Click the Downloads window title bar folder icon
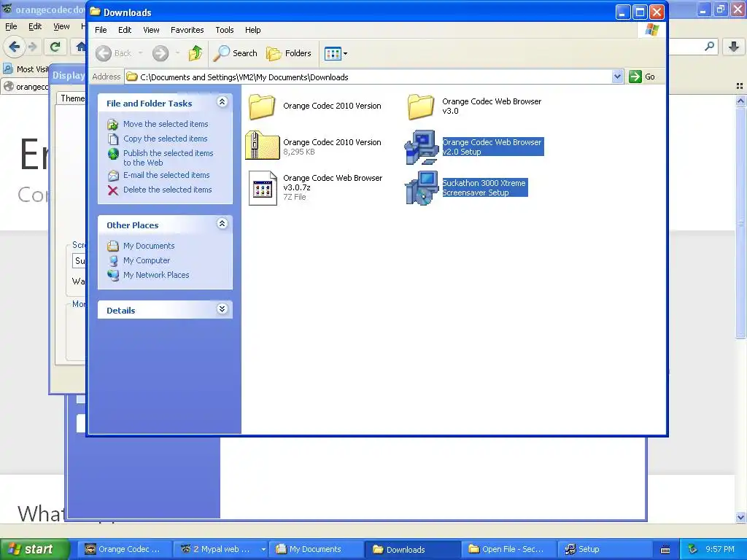 pyautogui.click(x=96, y=12)
